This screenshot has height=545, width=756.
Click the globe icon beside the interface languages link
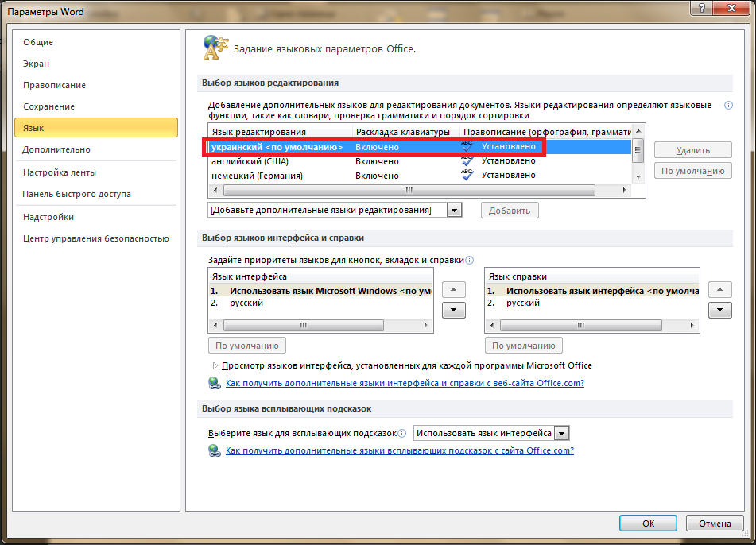(215, 383)
